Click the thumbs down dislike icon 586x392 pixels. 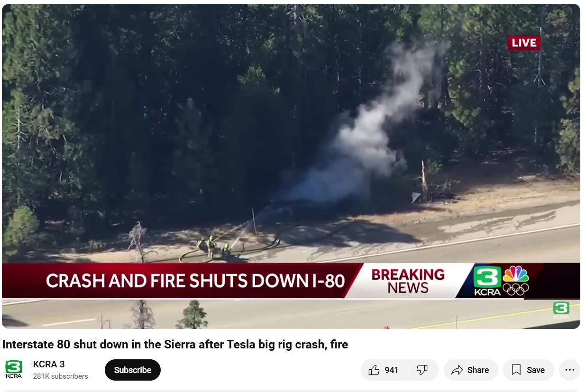coord(422,370)
